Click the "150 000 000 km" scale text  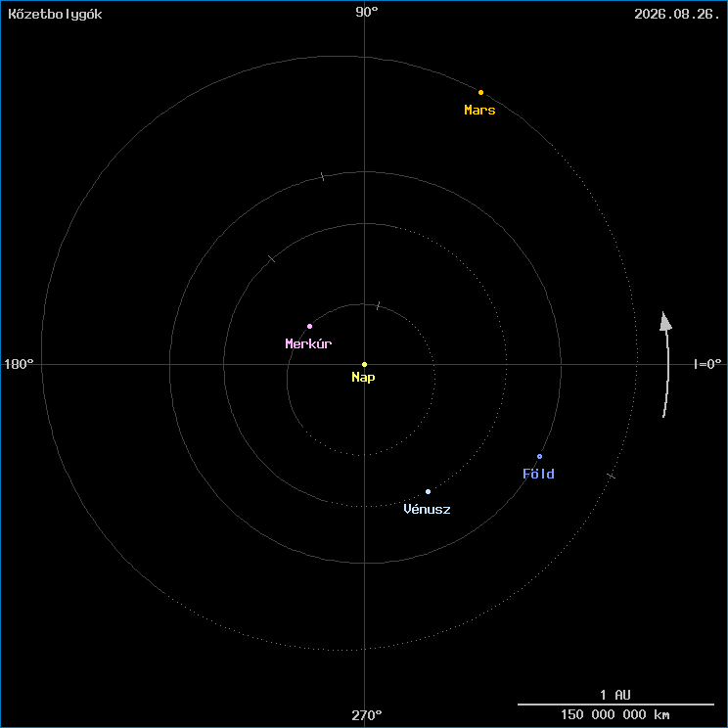(615, 714)
